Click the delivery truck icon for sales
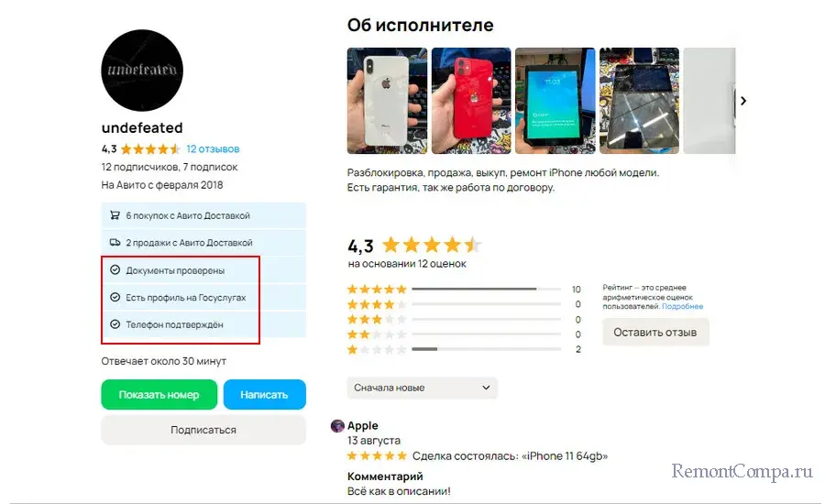This screenshot has height=504, width=825. (x=115, y=243)
